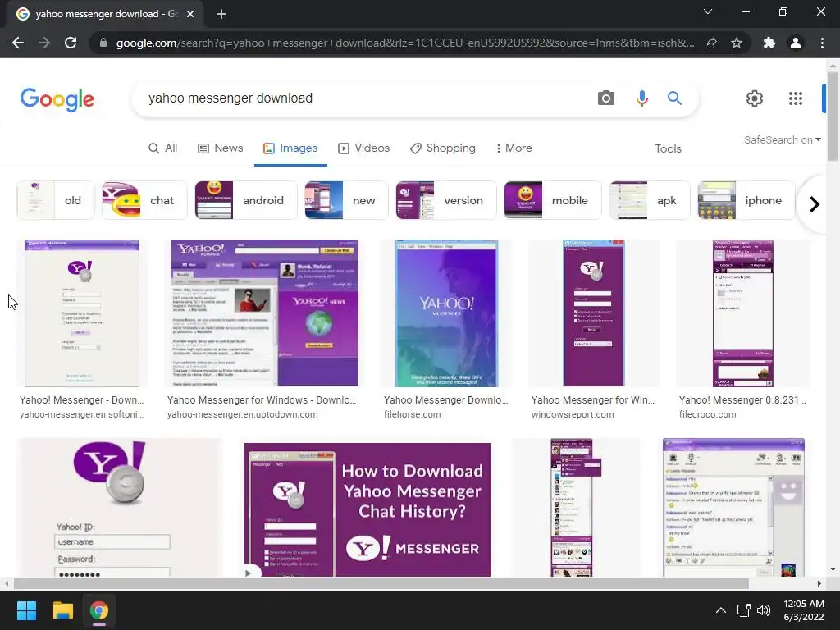840x630 pixels.
Task: Switch to the News tab
Action: (221, 148)
